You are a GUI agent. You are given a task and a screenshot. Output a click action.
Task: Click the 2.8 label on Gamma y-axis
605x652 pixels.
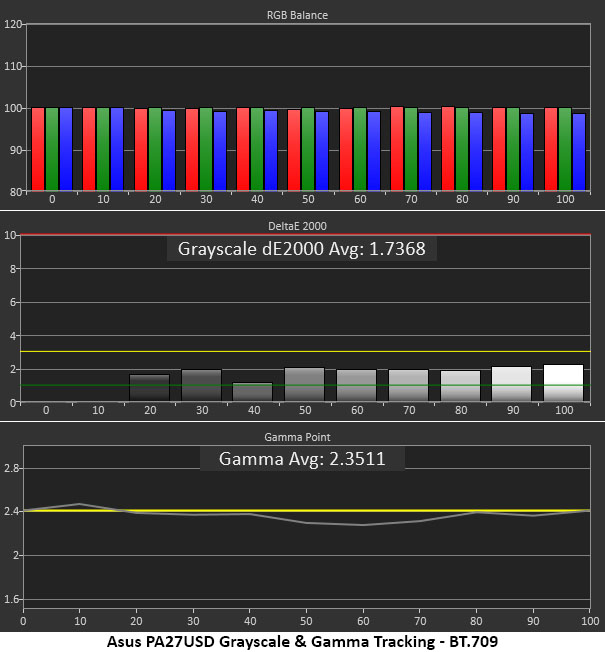pos(11,468)
